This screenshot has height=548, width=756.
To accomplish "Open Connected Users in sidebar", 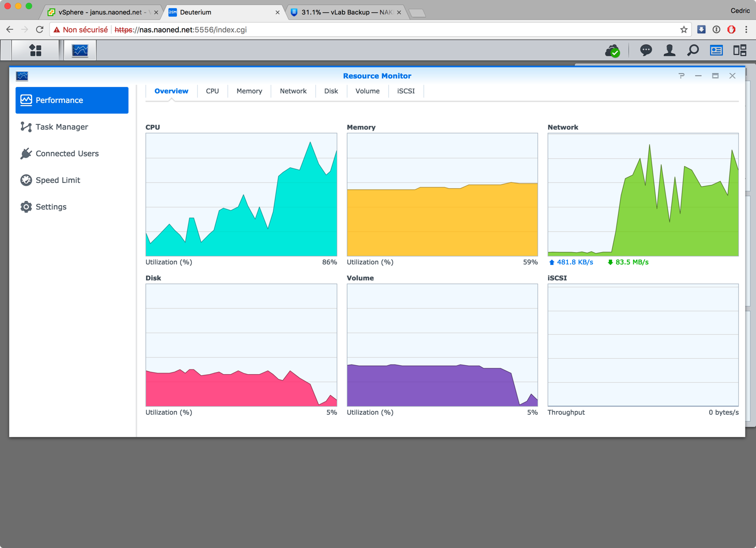I will point(67,154).
